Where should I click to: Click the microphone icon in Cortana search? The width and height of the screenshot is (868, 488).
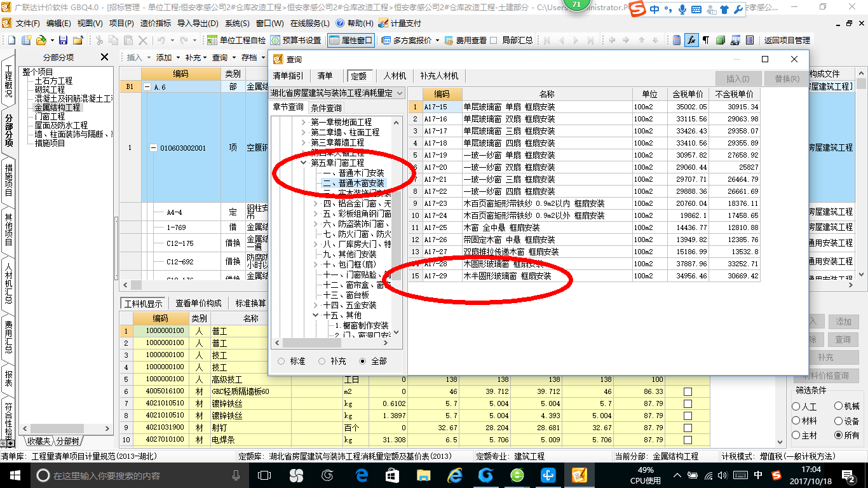[x=236, y=475]
